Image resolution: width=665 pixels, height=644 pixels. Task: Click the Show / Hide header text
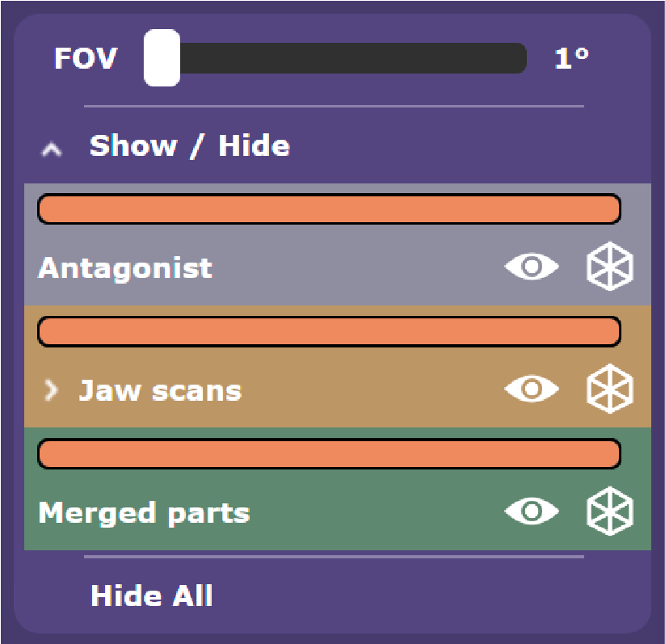[x=190, y=145]
